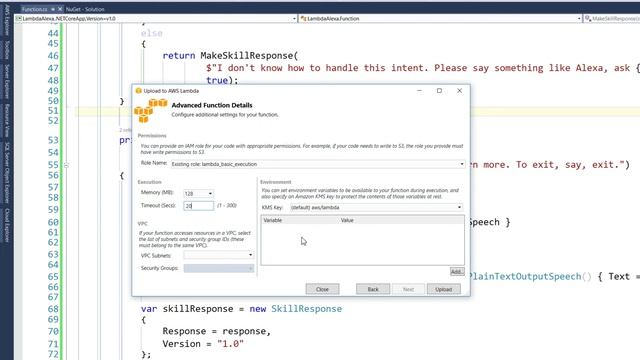The height and width of the screenshot is (360, 640).
Task: Switch to the Function.cs editor tab
Action: (34, 9)
